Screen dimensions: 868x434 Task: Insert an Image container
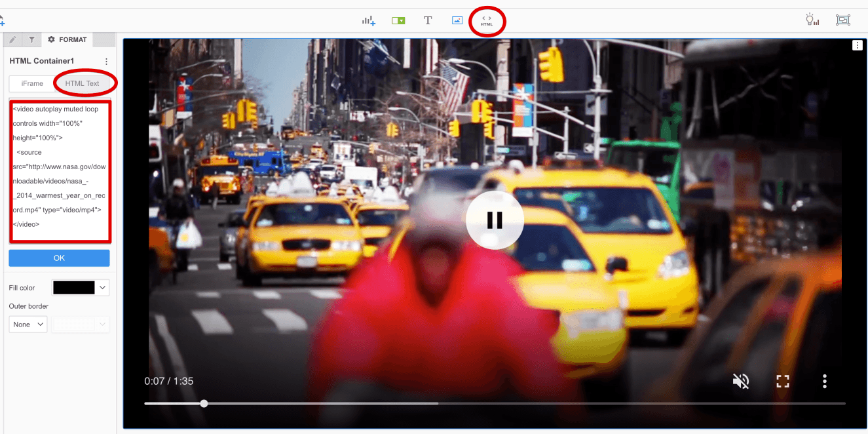pyautogui.click(x=457, y=20)
